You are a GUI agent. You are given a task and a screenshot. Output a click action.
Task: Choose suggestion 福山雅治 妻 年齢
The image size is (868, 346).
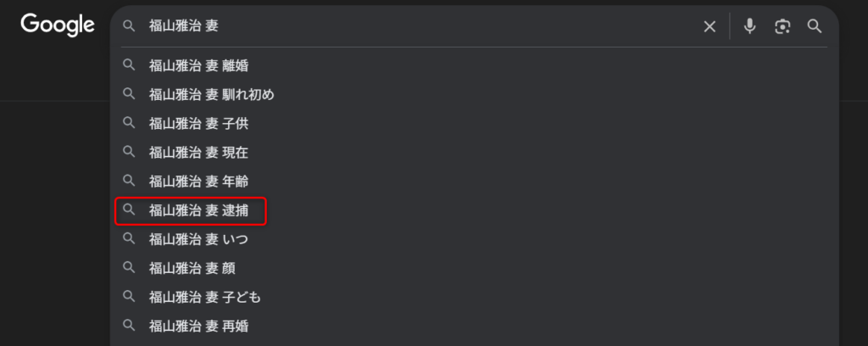click(x=475, y=181)
